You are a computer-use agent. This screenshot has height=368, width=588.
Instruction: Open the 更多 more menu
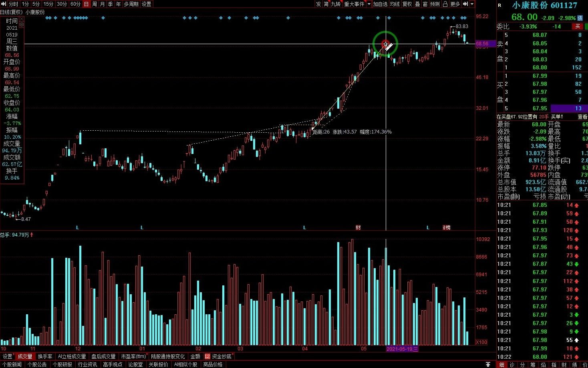pyautogui.click(x=455, y=4)
